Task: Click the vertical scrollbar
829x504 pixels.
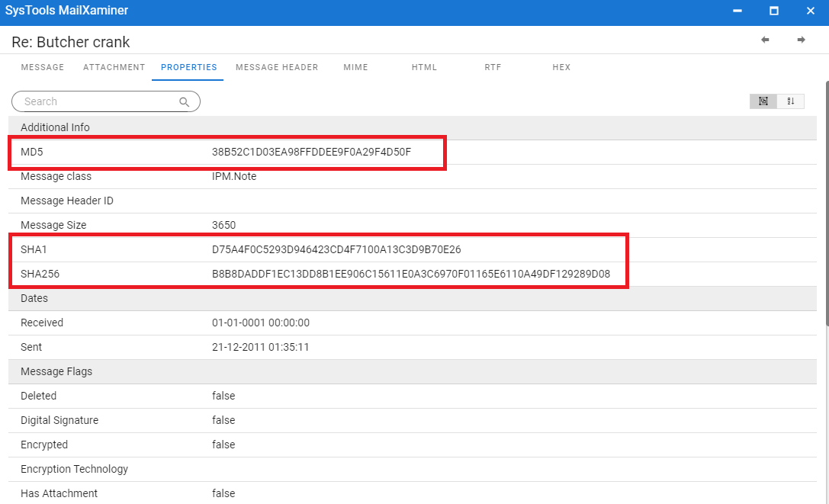Action: (x=827, y=204)
